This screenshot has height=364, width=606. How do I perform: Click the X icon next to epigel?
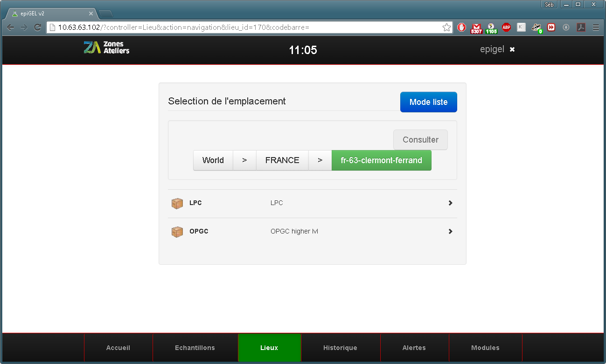(x=512, y=49)
